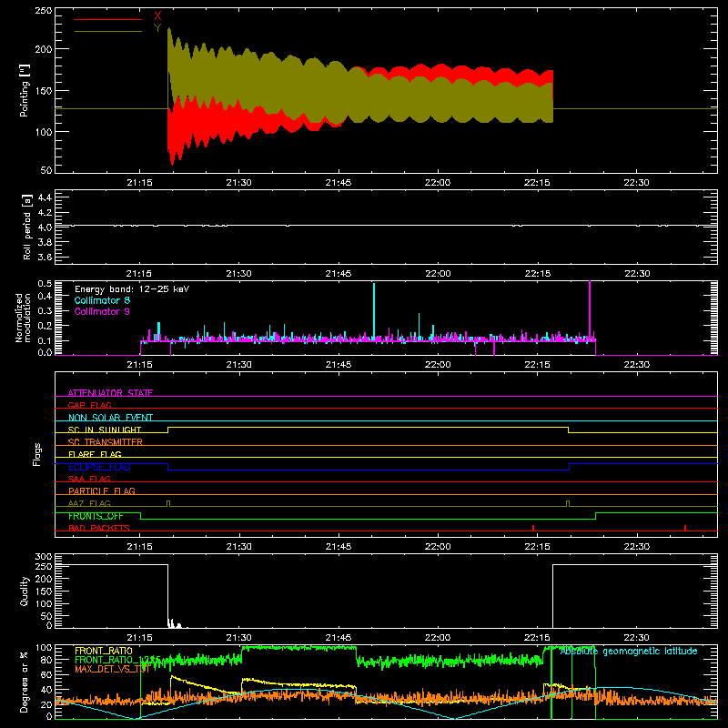This screenshot has width=728, height=728.
Task: Click the last BAD_PACKETS red tick after 22:30
Action: (685, 528)
